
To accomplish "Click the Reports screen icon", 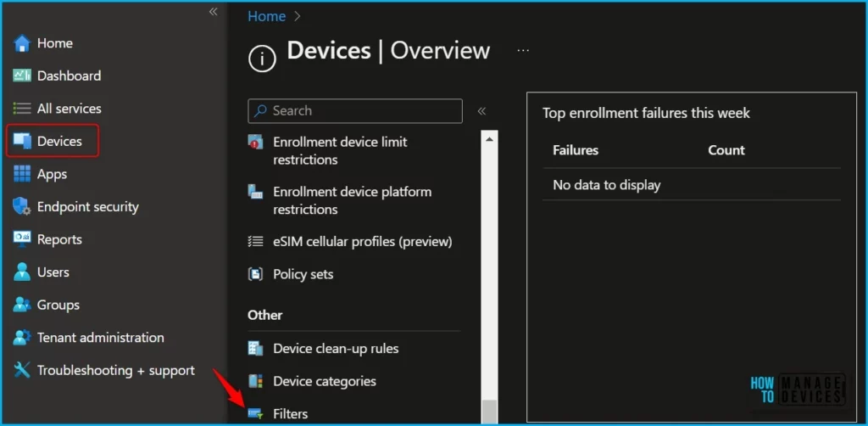I will [21, 239].
